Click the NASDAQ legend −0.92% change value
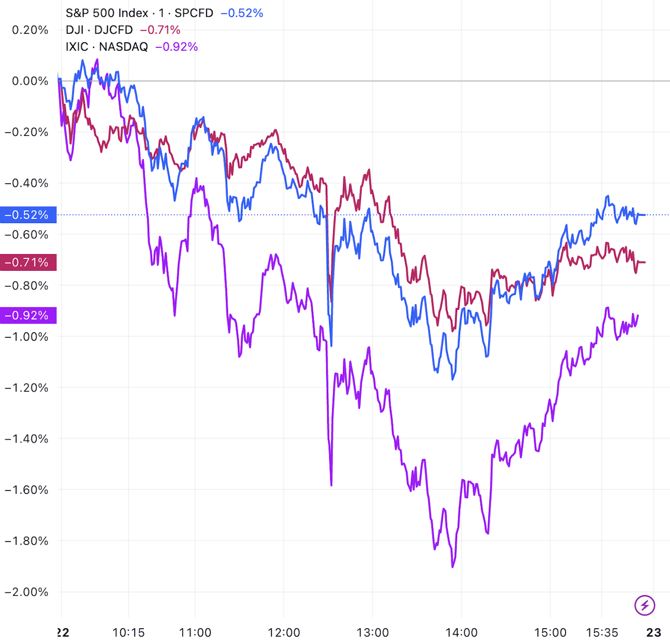670x644 pixels. pyautogui.click(x=176, y=47)
